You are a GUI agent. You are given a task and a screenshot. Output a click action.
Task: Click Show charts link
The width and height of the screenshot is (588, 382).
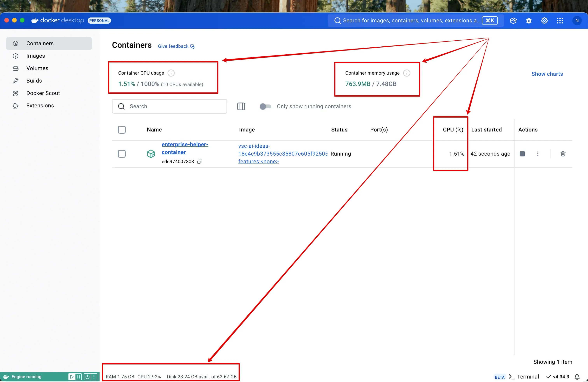click(x=547, y=74)
